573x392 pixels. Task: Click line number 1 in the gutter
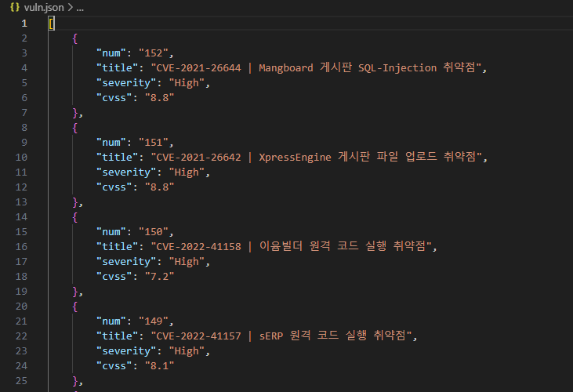click(x=24, y=24)
